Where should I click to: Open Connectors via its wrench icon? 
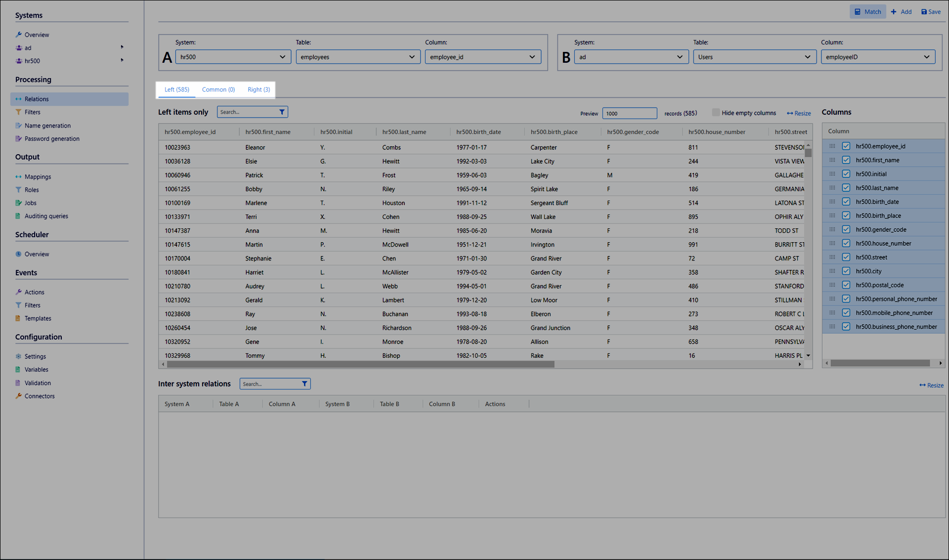click(18, 396)
